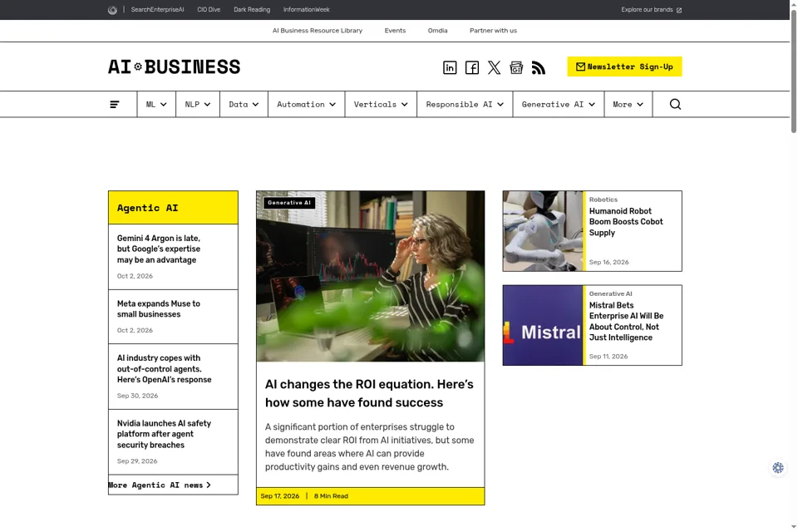The width and height of the screenshot is (798, 532).
Task: Open Partner with us
Action: click(493, 31)
